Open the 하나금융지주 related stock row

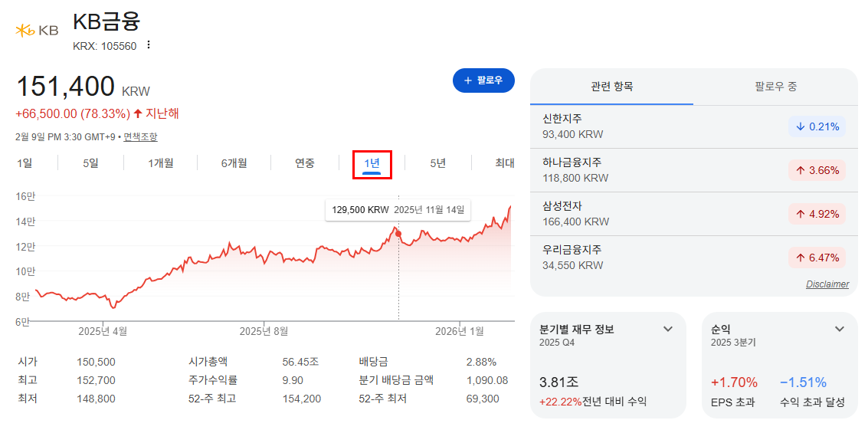coord(693,170)
